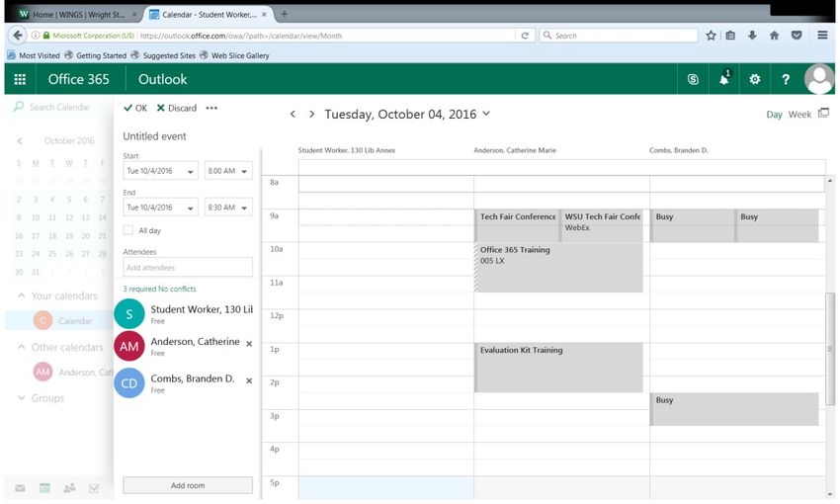Toggle the All day checkbox
The image size is (840, 504).
[x=128, y=230]
